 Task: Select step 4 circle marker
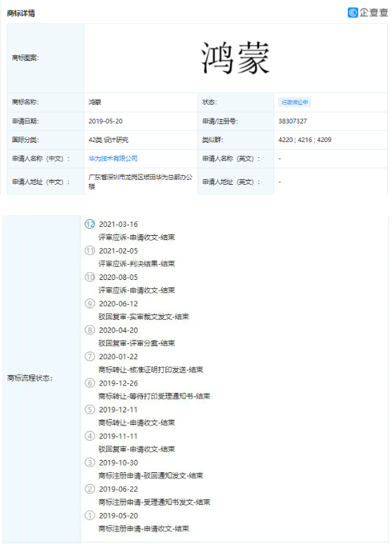[90, 436]
